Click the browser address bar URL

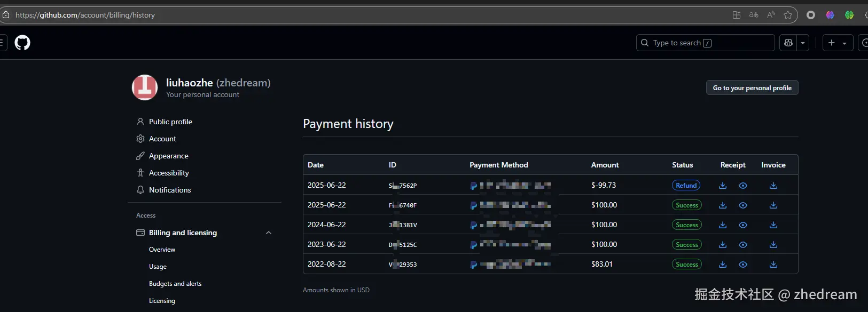85,15
